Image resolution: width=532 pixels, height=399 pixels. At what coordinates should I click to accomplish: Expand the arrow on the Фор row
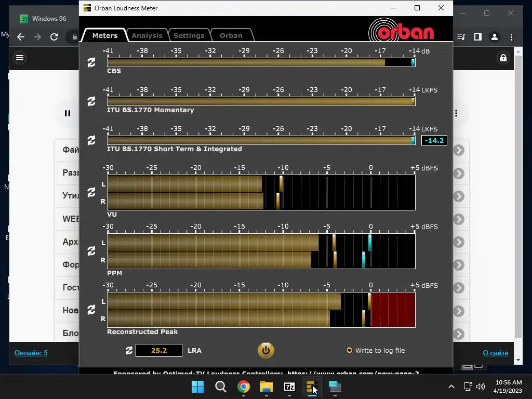pos(458,265)
